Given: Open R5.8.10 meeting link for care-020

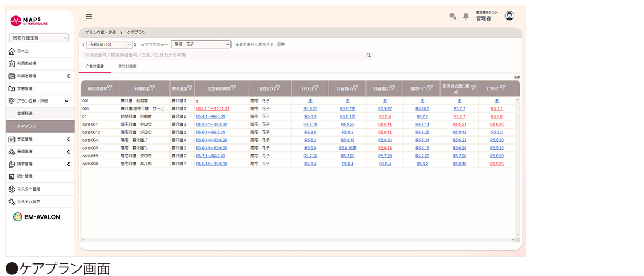Looking at the screenshot, I should click(x=459, y=164).
